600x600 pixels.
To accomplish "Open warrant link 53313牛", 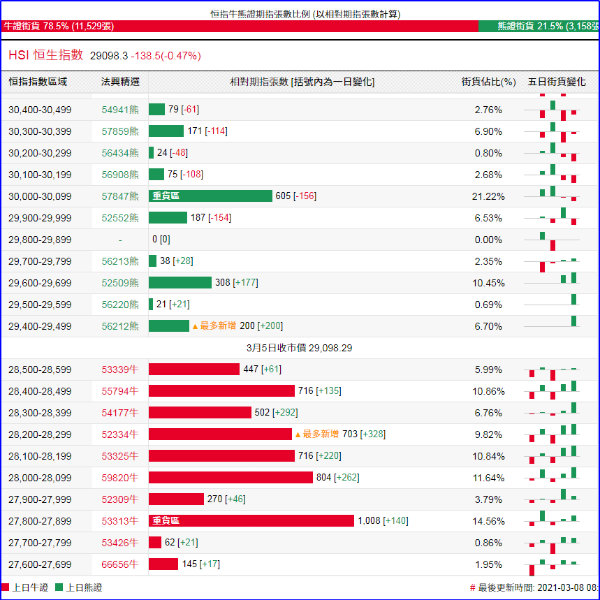I will [120, 521].
